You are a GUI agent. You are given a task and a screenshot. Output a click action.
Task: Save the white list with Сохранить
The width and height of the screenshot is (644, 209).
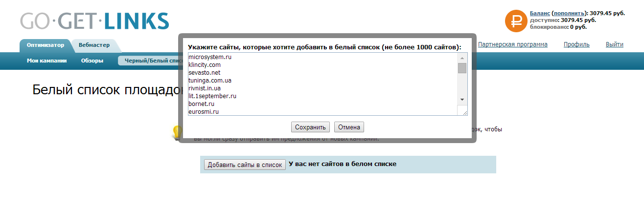click(x=310, y=127)
